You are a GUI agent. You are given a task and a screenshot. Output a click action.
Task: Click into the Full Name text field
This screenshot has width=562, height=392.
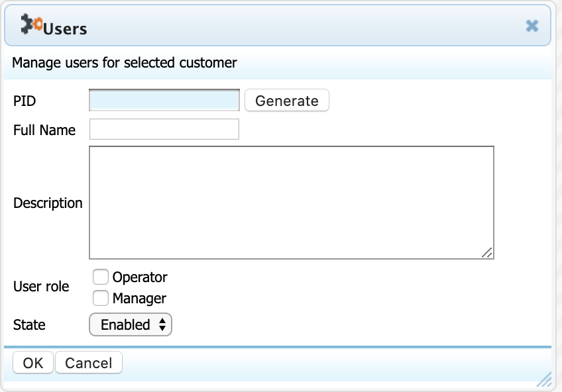click(x=164, y=130)
